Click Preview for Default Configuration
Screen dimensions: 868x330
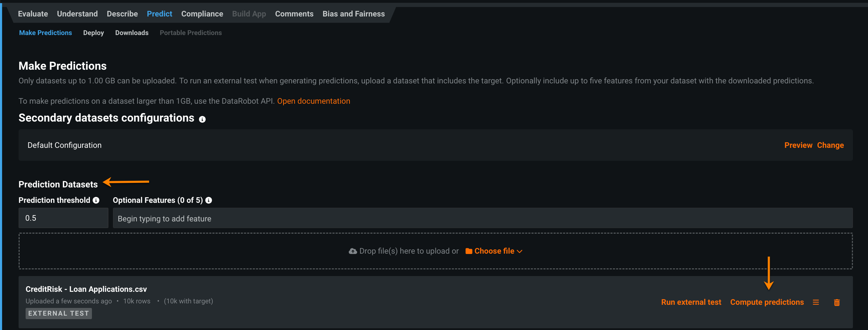[798, 145]
